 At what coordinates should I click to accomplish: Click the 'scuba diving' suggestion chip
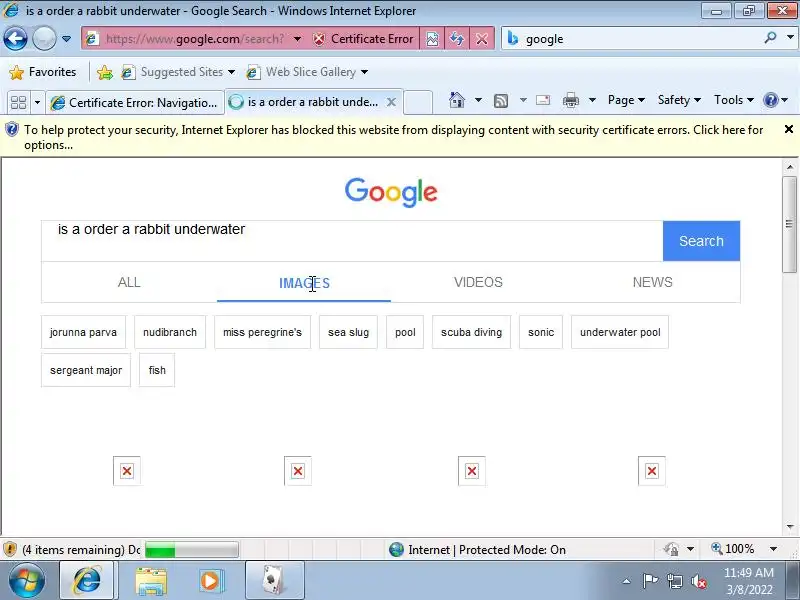tap(471, 332)
